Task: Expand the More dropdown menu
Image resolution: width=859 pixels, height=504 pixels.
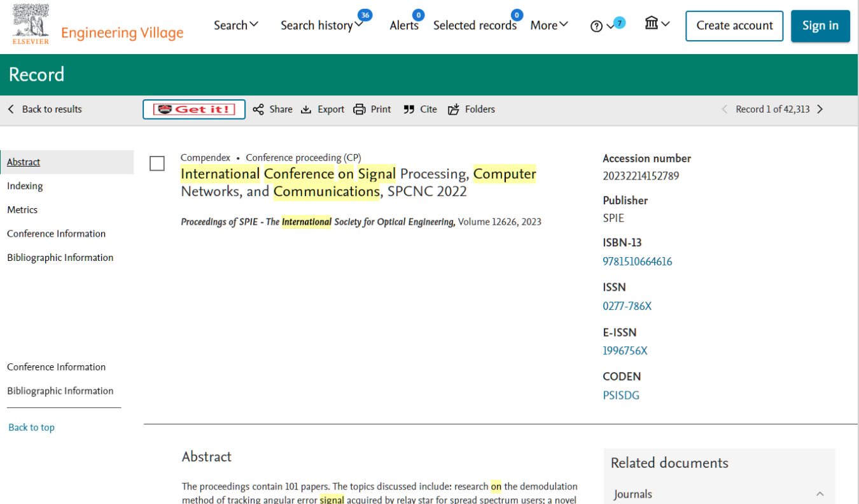Action: (x=549, y=25)
